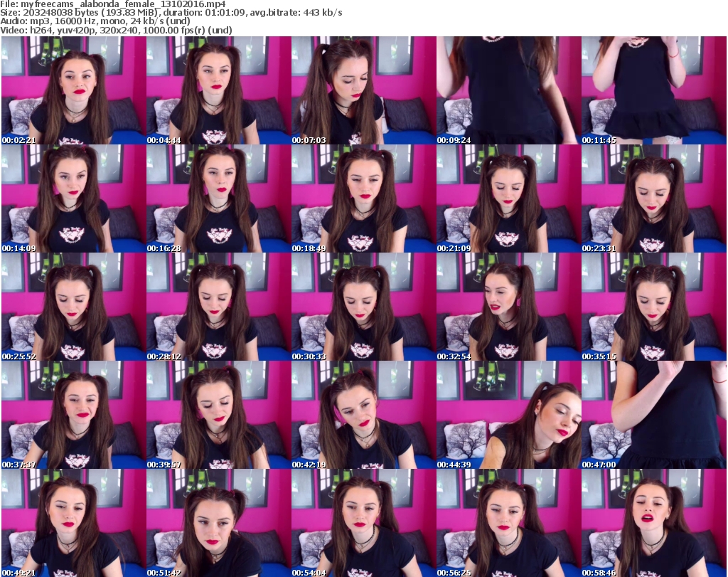Select thumbnail at 00:51:42
Image resolution: width=728 pixels, height=577 pixels.
pos(219,523)
